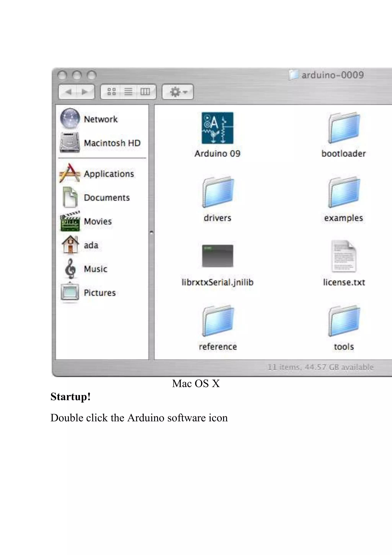Click the 'bootloader' folder name
The width and height of the screenshot is (392, 555).
click(344, 153)
